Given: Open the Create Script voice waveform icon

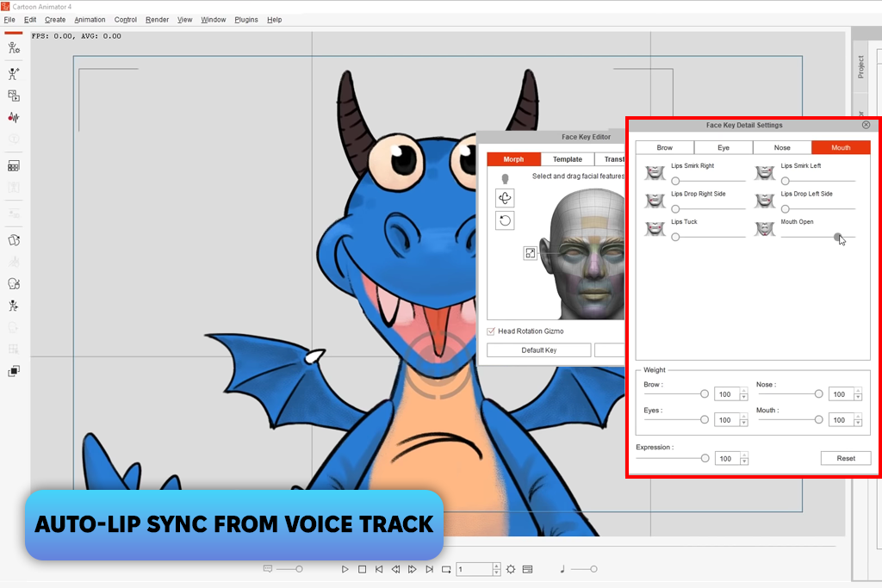Looking at the screenshot, I should click(x=14, y=117).
